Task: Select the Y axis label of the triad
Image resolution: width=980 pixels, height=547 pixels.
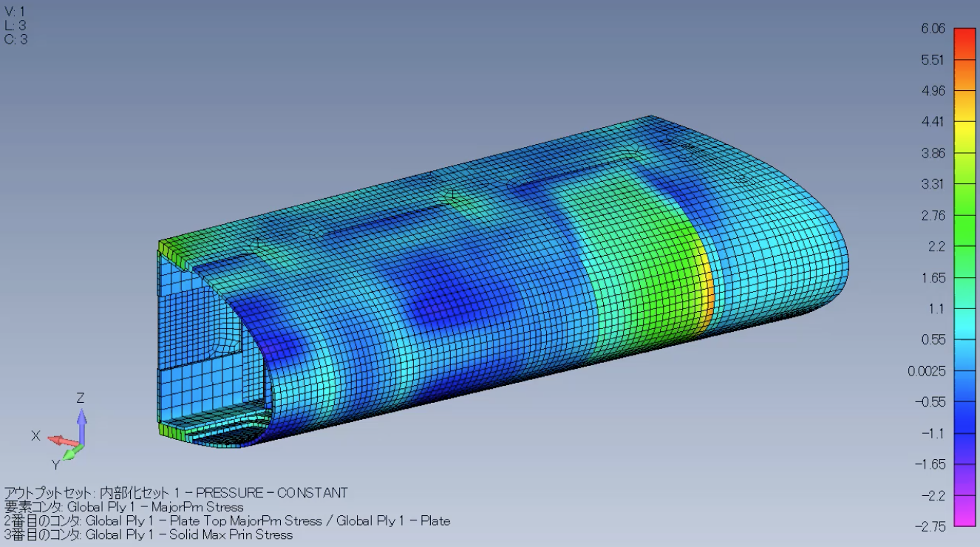Action: [55, 464]
